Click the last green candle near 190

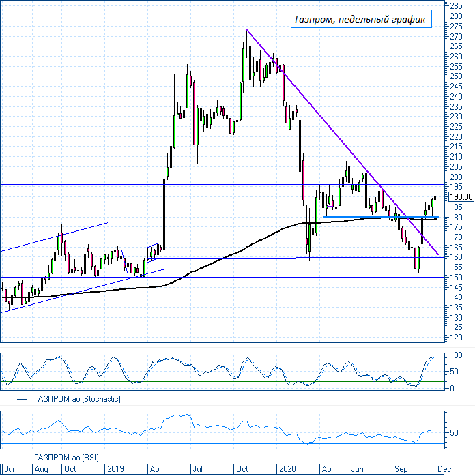coord(435,198)
